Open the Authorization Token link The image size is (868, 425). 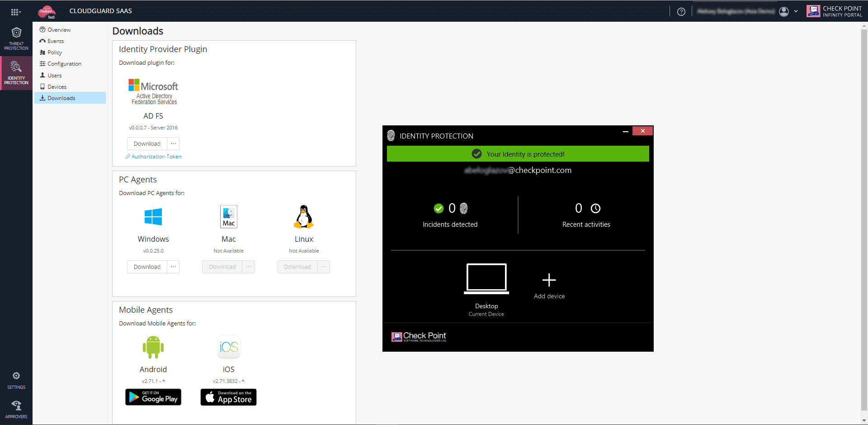pos(153,157)
